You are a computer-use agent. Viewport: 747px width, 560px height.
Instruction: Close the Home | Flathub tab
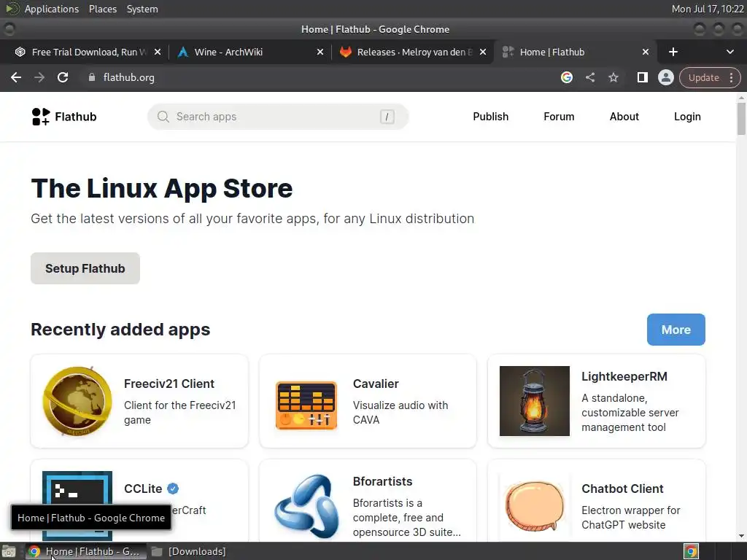(646, 52)
